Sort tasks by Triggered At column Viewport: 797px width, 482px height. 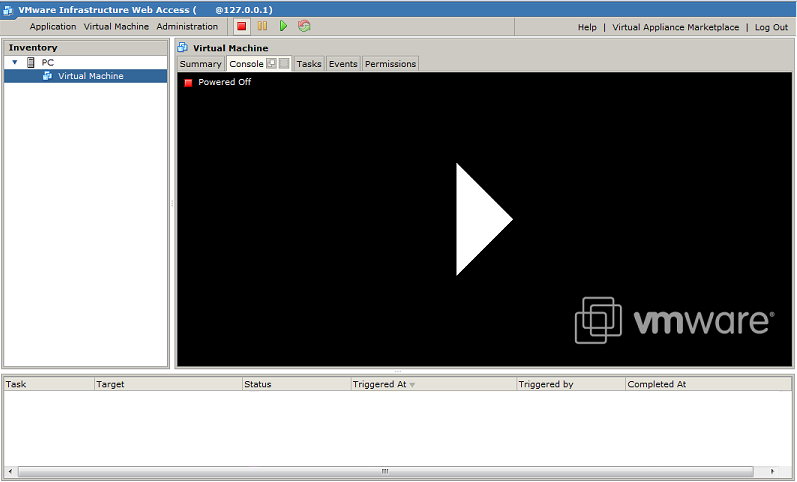[x=379, y=384]
